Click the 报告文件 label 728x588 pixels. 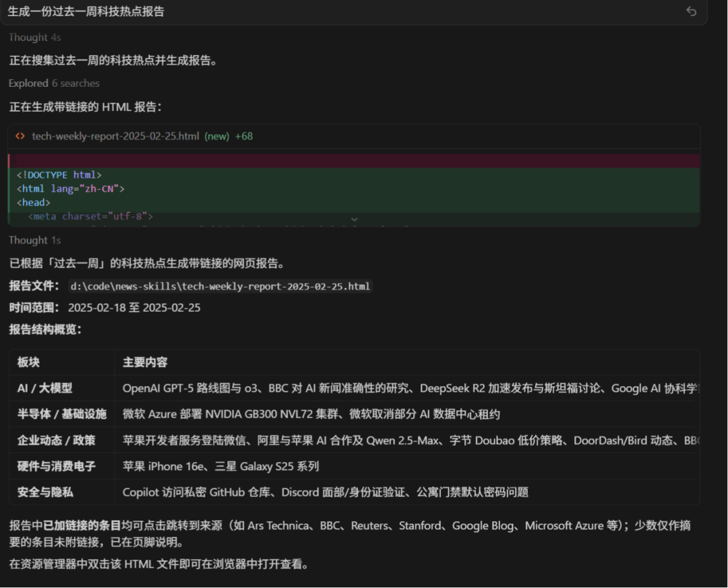click(x=34, y=286)
